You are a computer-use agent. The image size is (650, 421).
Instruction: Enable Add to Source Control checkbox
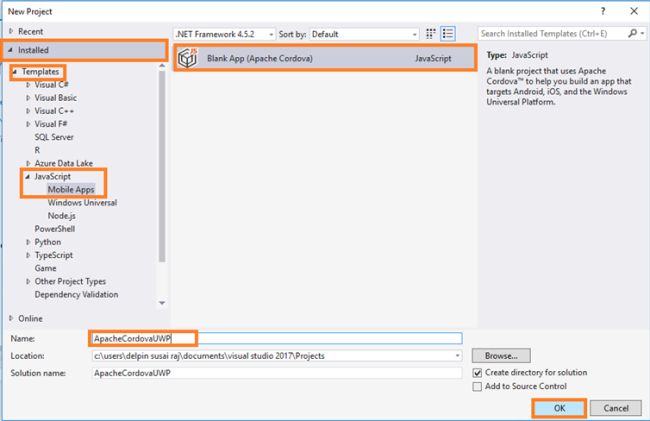point(477,387)
